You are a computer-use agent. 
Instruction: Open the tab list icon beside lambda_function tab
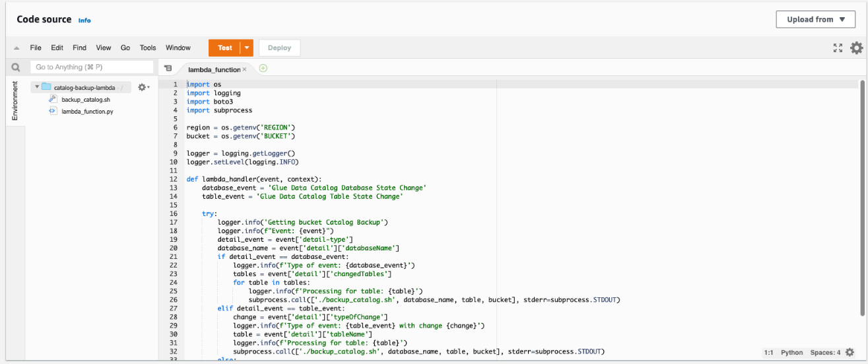(168, 68)
